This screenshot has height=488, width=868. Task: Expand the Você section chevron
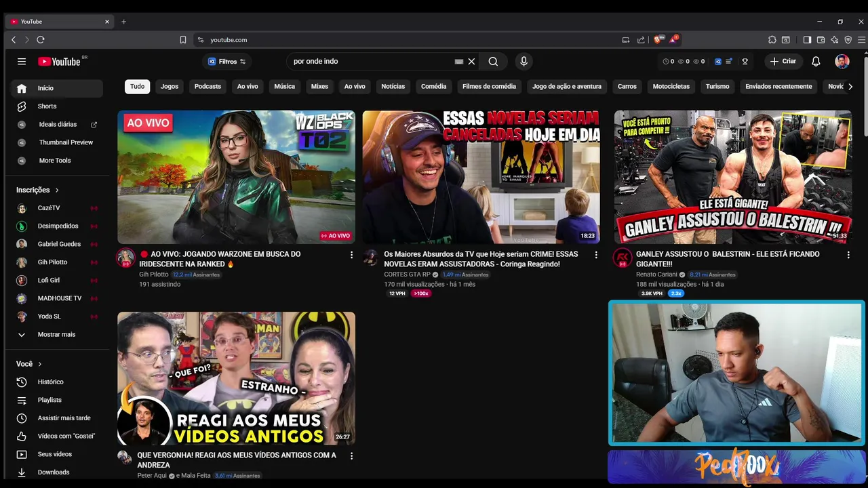40,365
